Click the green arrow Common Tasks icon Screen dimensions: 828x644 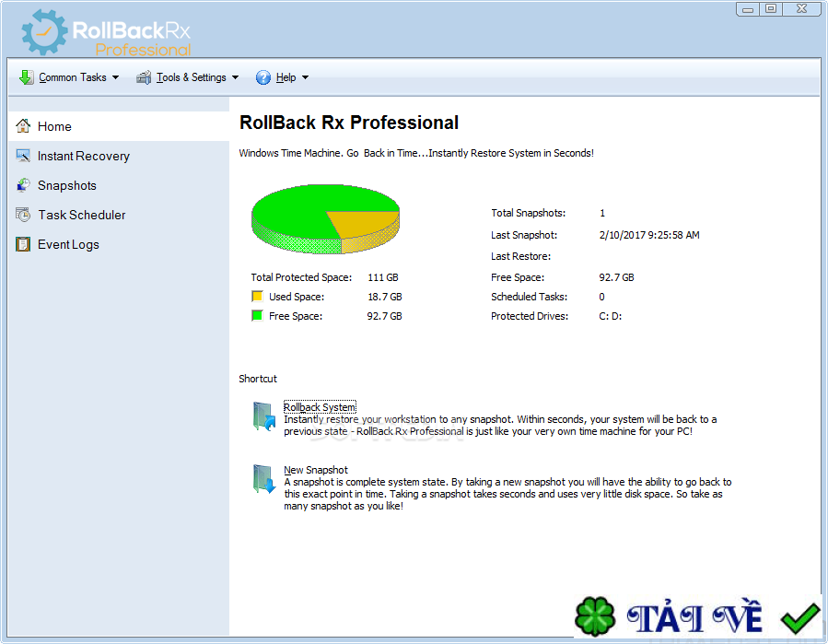[26, 77]
